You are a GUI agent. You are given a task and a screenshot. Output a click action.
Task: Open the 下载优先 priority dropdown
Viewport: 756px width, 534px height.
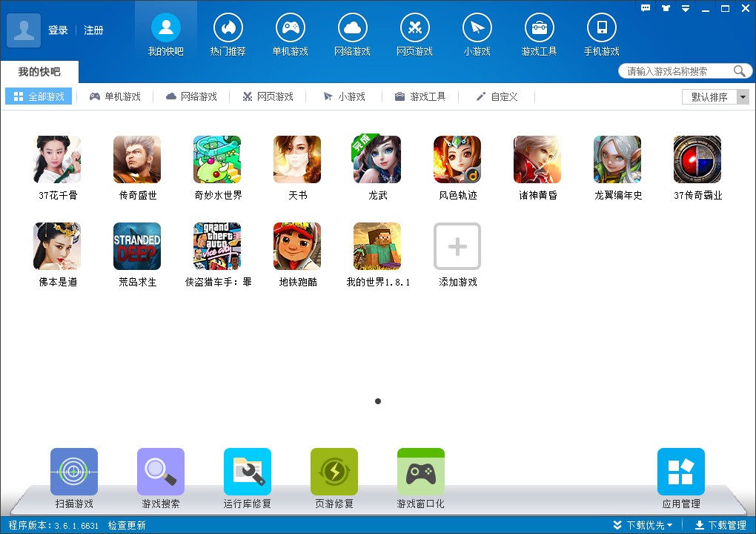[643, 525]
